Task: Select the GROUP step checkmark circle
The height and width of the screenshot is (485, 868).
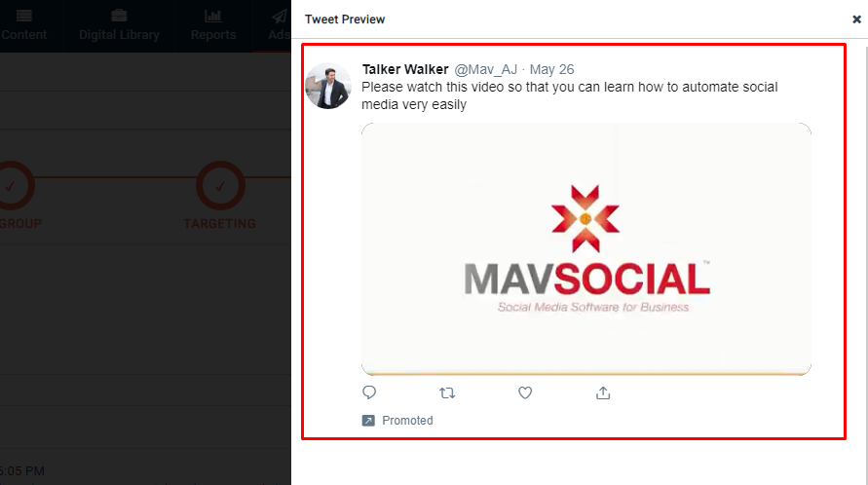Action: [x=11, y=185]
